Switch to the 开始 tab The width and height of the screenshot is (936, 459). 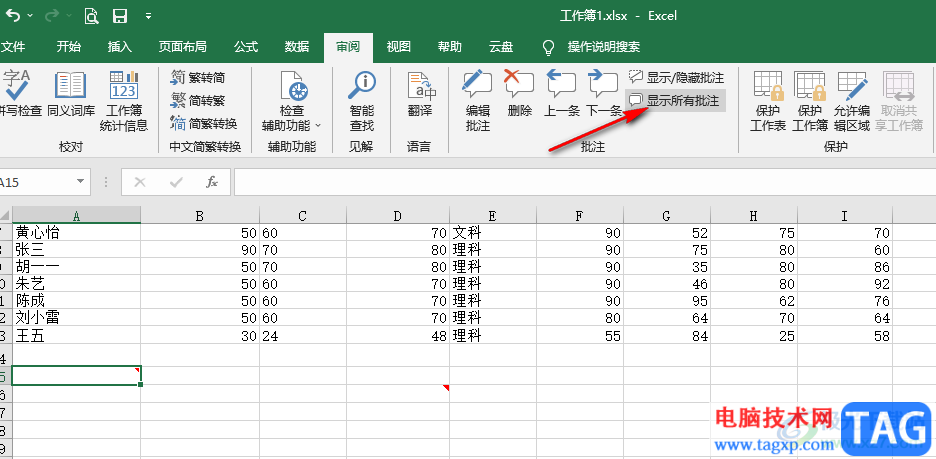point(69,47)
